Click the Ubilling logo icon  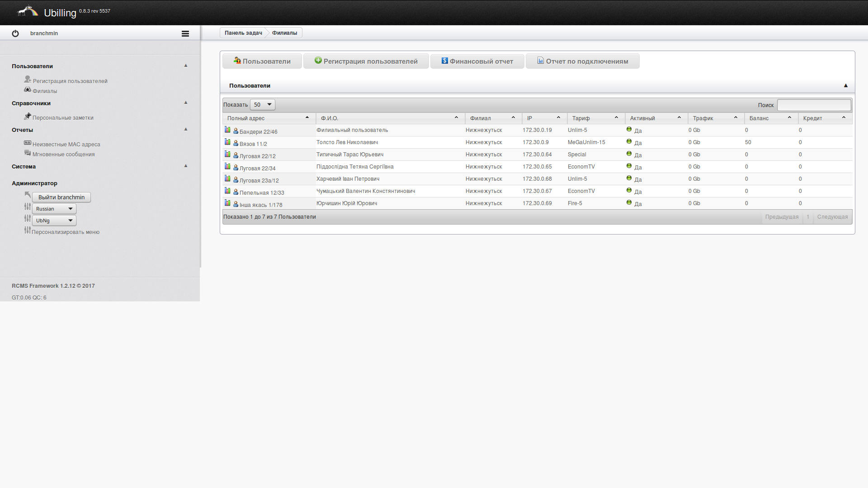[x=28, y=11]
